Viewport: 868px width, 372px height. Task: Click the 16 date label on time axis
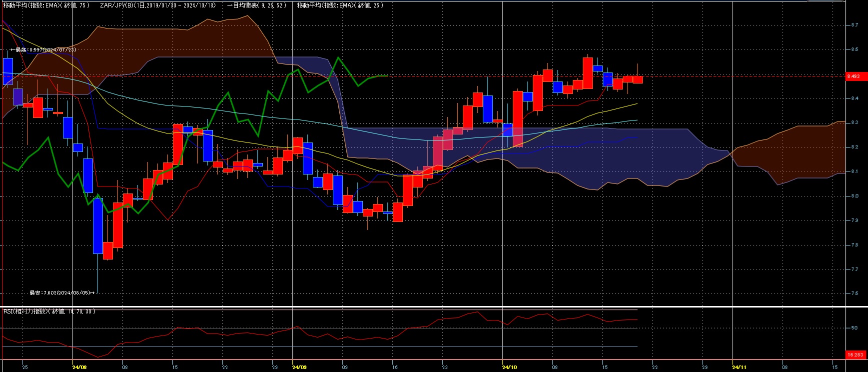395,367
